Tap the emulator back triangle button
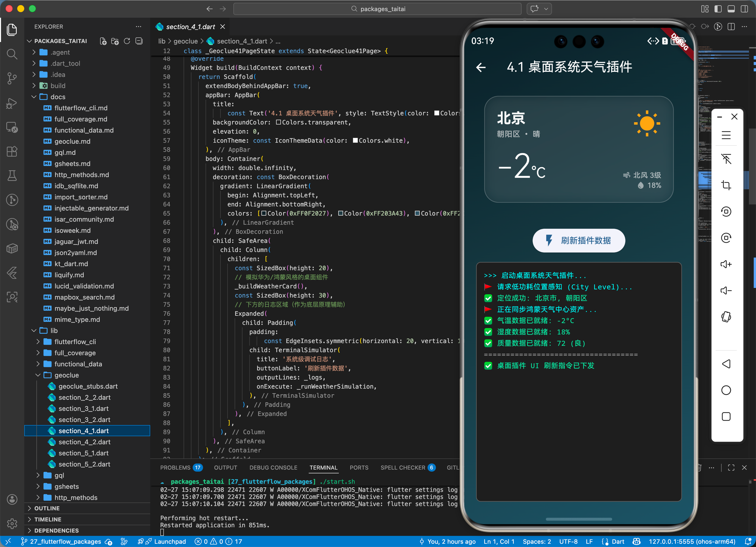This screenshot has width=756, height=547. 726,364
